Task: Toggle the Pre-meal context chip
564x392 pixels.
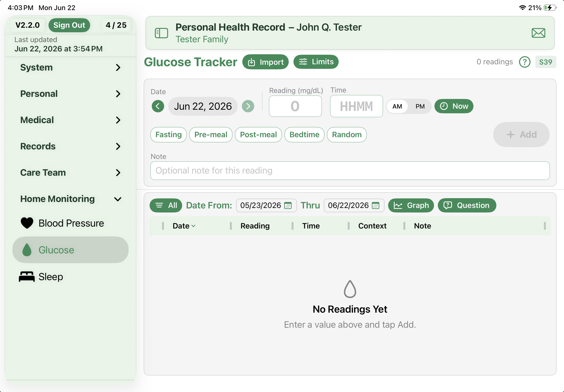Action: tap(211, 135)
